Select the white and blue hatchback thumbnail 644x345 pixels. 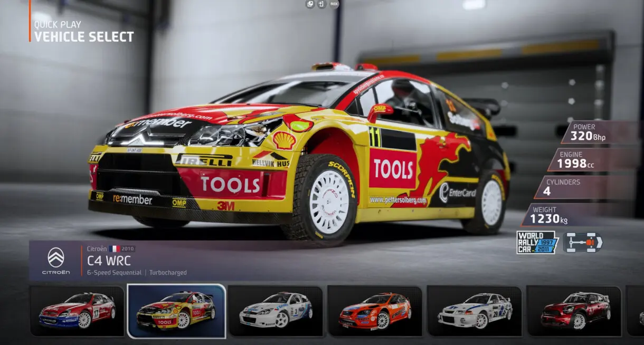click(x=276, y=311)
